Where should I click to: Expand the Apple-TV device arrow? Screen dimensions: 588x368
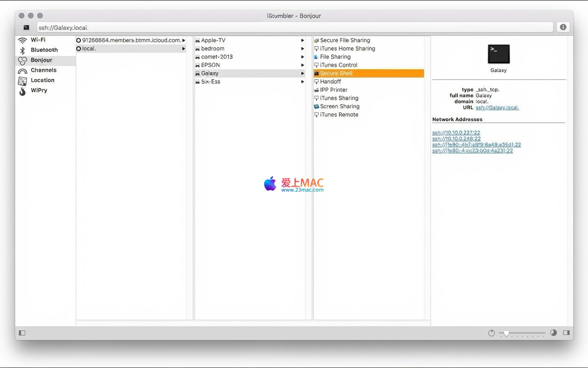[303, 41]
